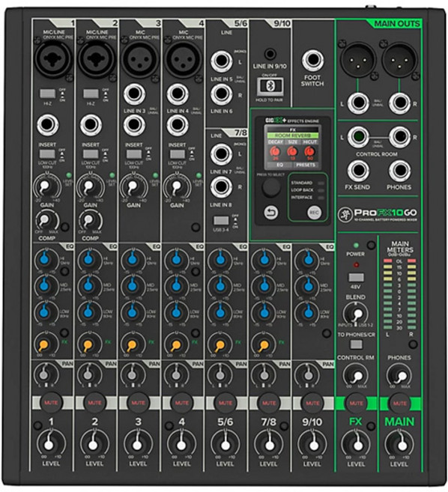
Task: Click the channel 1 INSERT jack
Action: [x=47, y=124]
